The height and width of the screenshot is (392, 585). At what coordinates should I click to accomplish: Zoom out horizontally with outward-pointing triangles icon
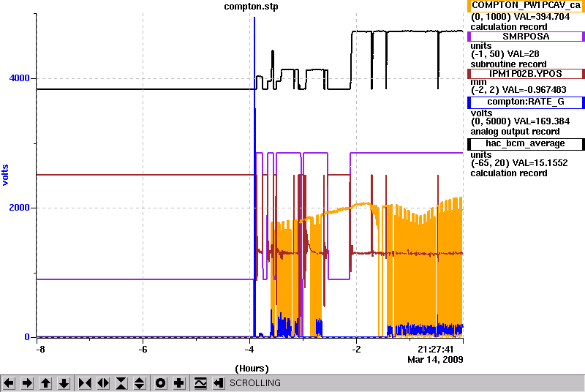(x=103, y=383)
